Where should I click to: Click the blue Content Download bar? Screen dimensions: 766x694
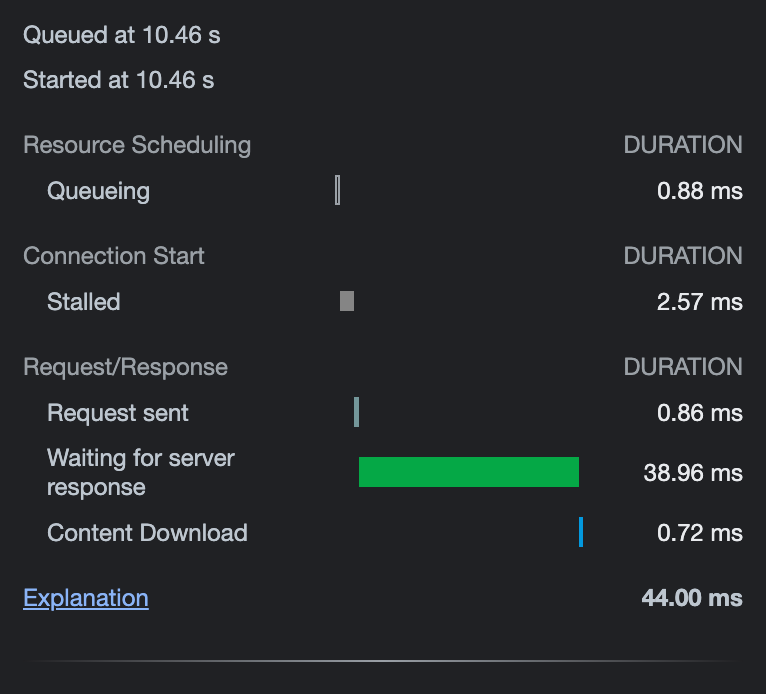(581, 532)
